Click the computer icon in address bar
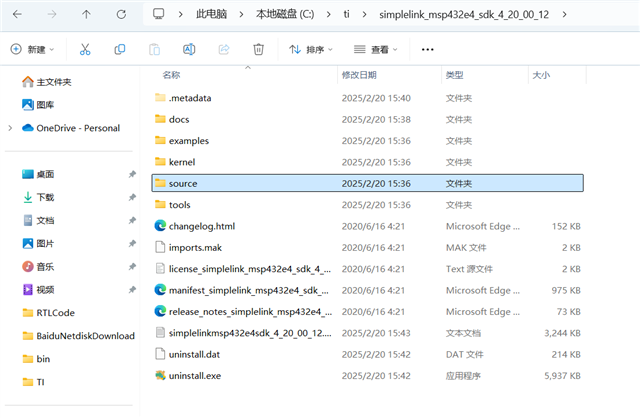Screen dimensions: 640x418 click(158, 14)
